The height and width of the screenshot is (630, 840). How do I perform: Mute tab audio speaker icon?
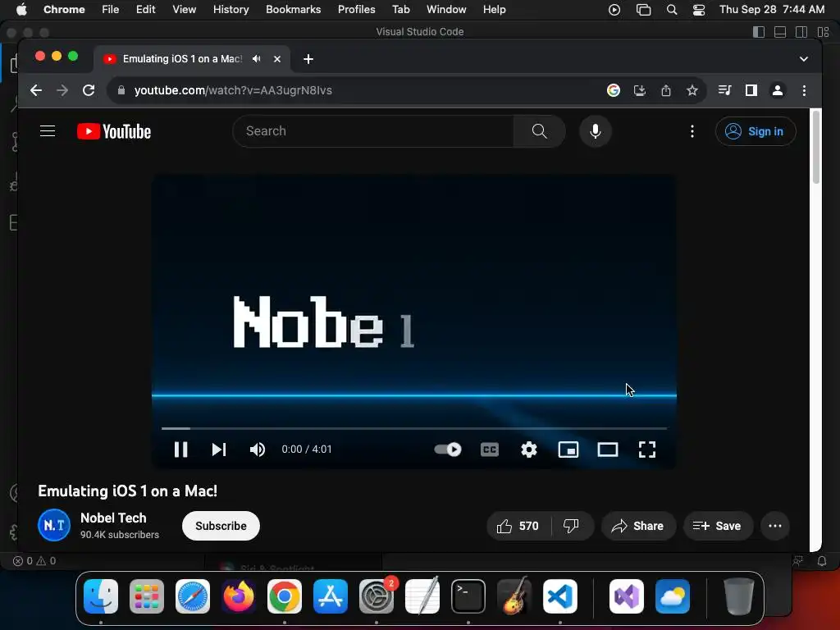tap(257, 59)
